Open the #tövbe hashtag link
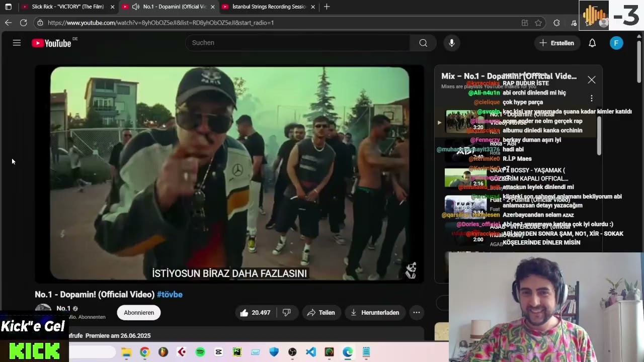Viewport: 644px width, 362px height. [170, 295]
